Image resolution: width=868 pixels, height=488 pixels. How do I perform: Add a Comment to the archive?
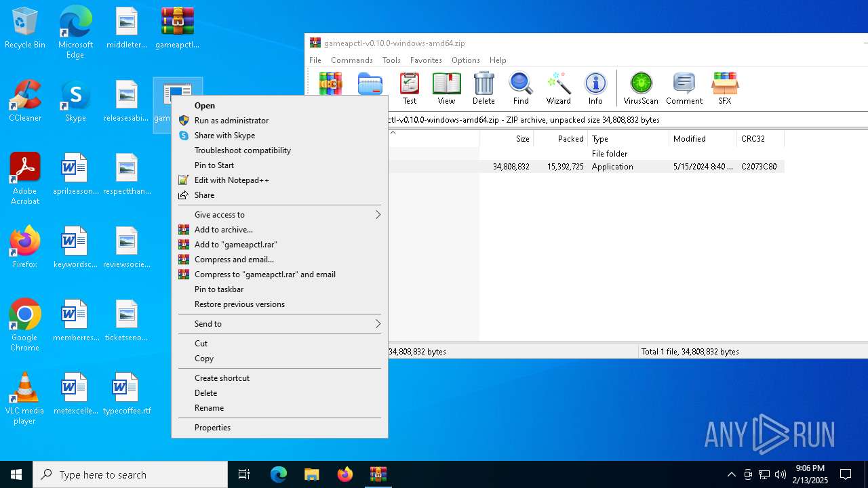[684, 88]
